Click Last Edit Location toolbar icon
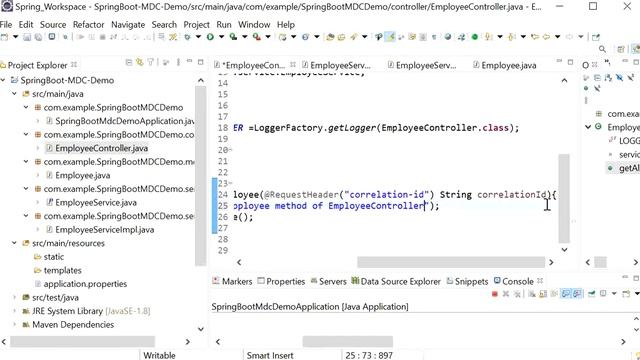 (535, 37)
